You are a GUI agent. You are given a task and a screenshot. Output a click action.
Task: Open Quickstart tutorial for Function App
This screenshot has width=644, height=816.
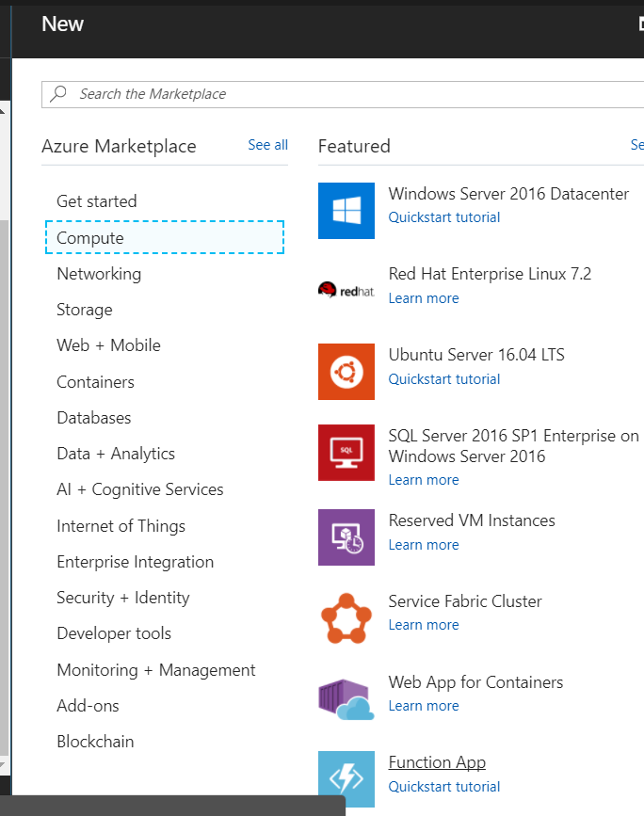click(x=444, y=787)
